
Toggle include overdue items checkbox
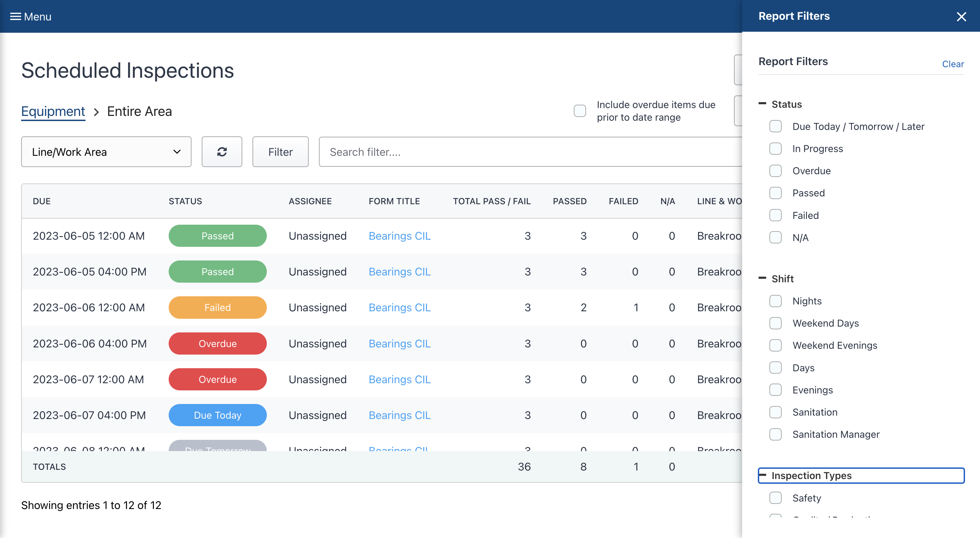580,111
